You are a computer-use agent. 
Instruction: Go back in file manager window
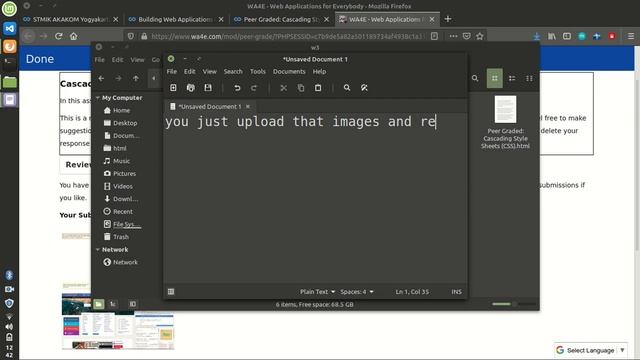click(101, 78)
